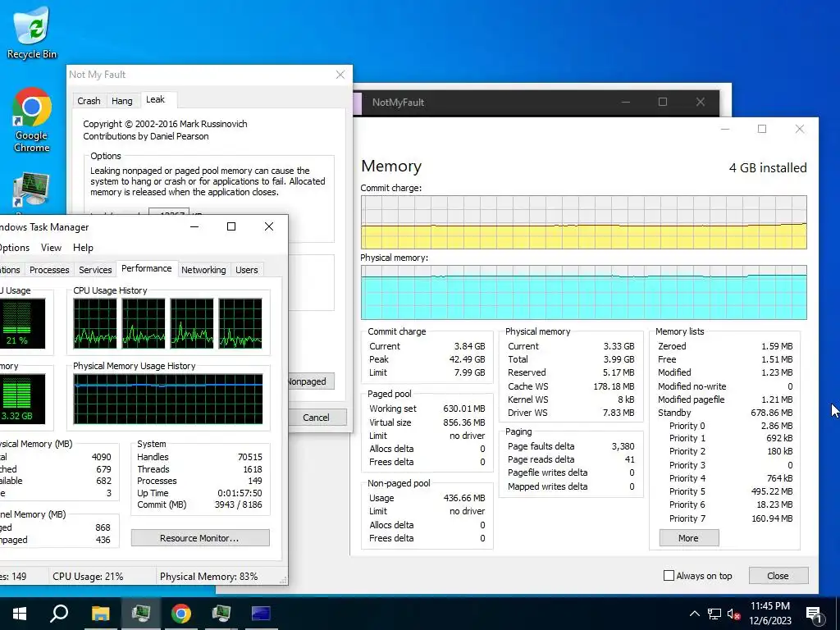Open Processes tab in Task Manager
The height and width of the screenshot is (630, 840).
tap(49, 270)
